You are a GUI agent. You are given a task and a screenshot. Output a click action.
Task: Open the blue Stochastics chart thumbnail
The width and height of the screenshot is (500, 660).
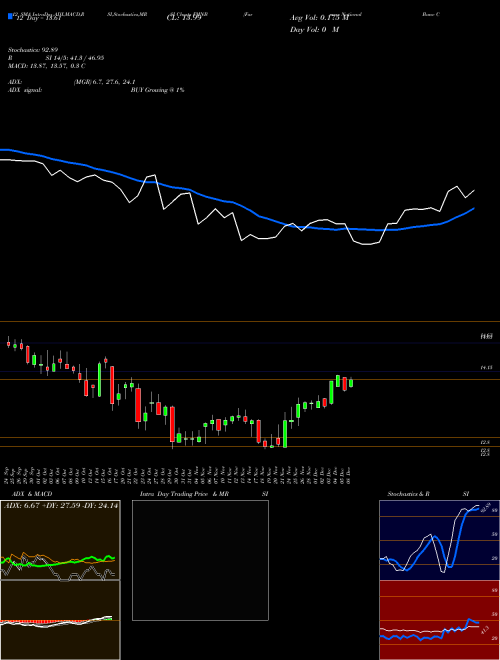439,540
